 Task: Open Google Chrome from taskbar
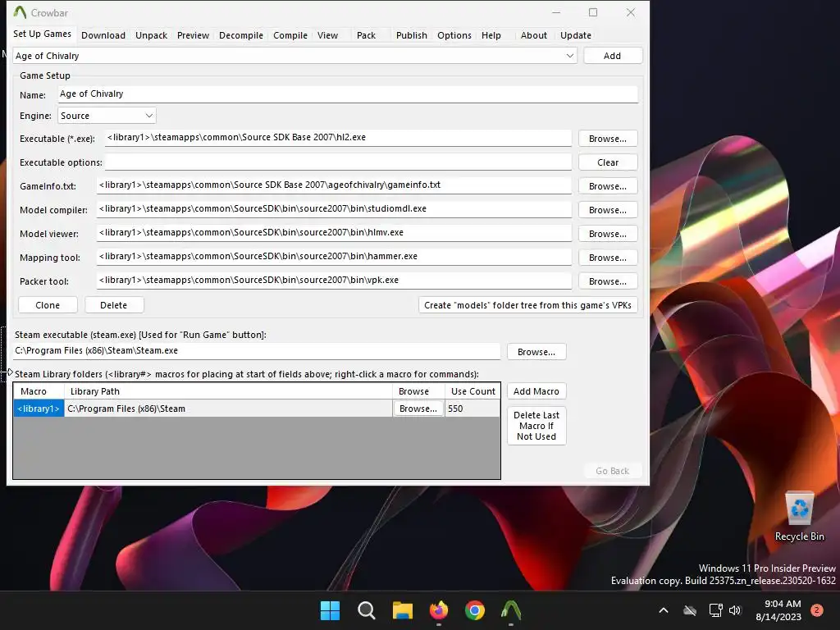[475, 610]
